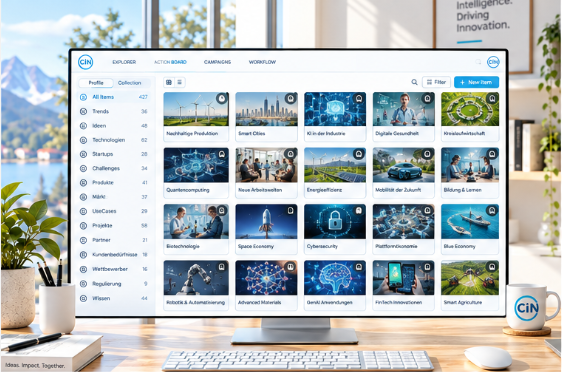Select the Profile tab
The height and width of the screenshot is (372, 562).
(96, 83)
